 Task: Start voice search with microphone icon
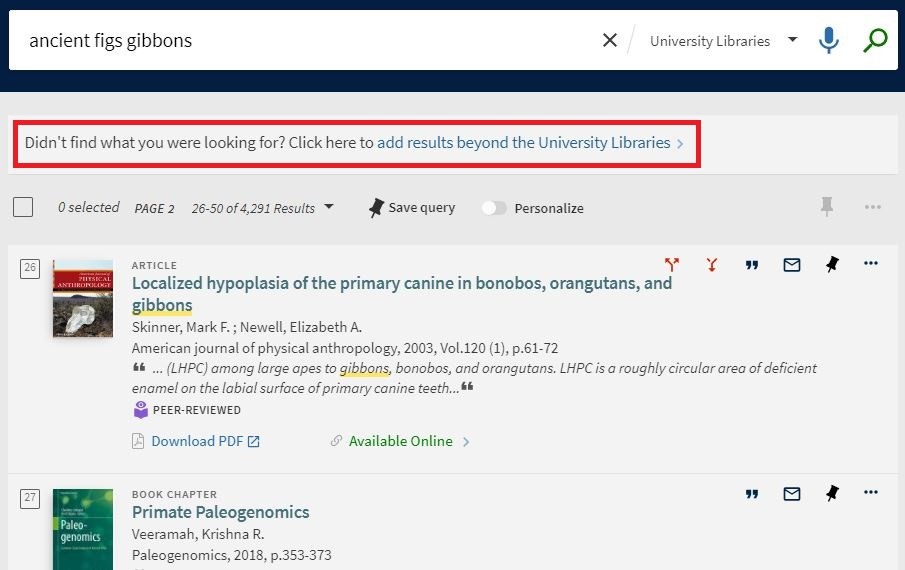828,40
